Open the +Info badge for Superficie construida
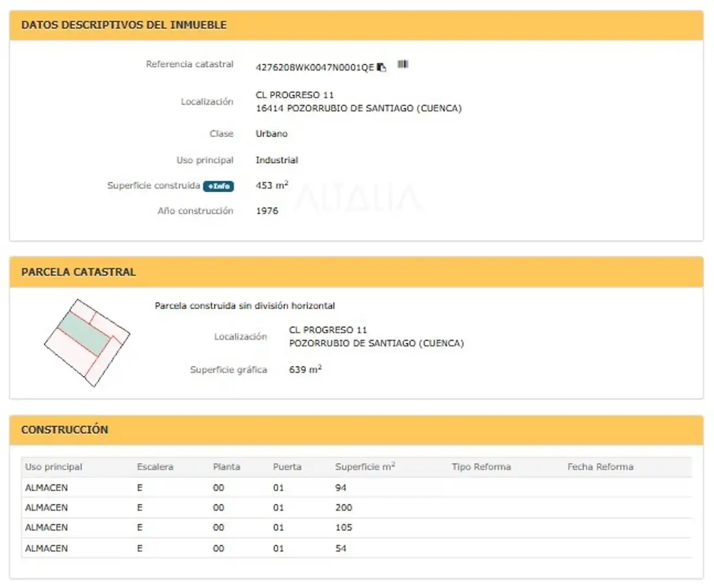The width and height of the screenshot is (714, 588). tap(218, 186)
